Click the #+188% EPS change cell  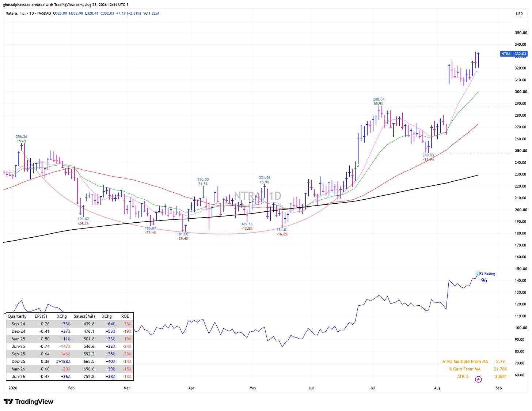63,362
